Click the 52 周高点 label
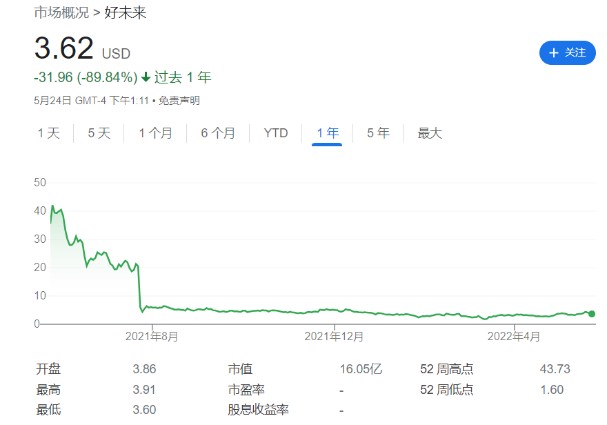This screenshot has height=425, width=607. pos(446,369)
